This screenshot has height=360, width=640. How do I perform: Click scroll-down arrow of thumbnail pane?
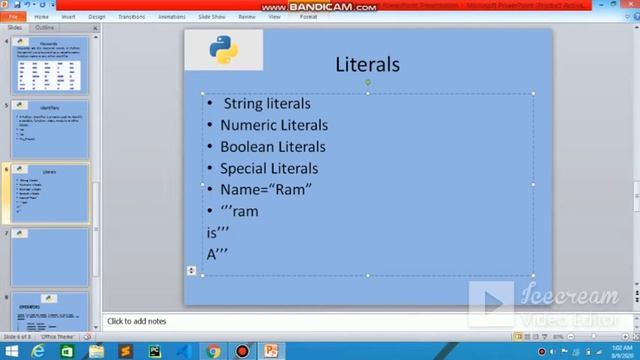96,327
